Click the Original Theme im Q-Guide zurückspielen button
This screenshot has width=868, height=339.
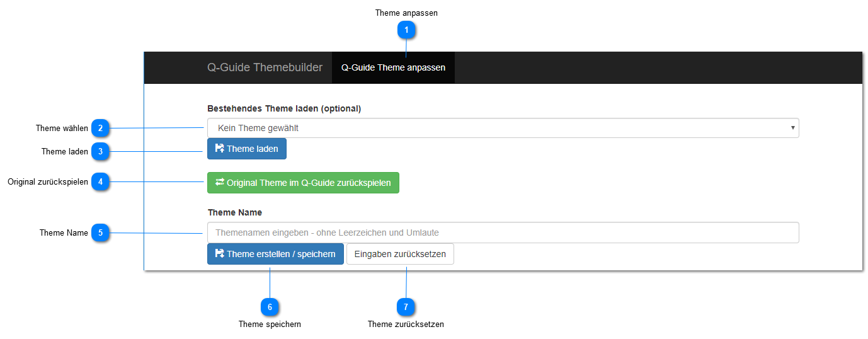[x=303, y=183]
